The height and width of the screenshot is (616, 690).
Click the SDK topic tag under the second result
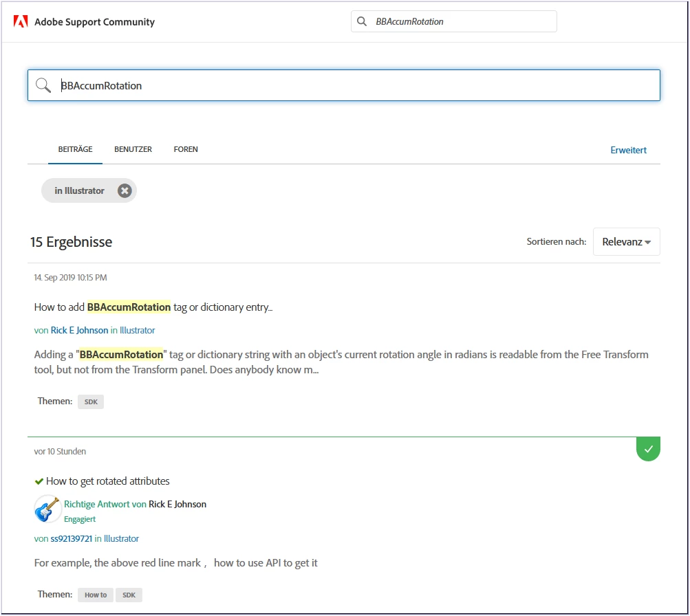[x=129, y=595]
